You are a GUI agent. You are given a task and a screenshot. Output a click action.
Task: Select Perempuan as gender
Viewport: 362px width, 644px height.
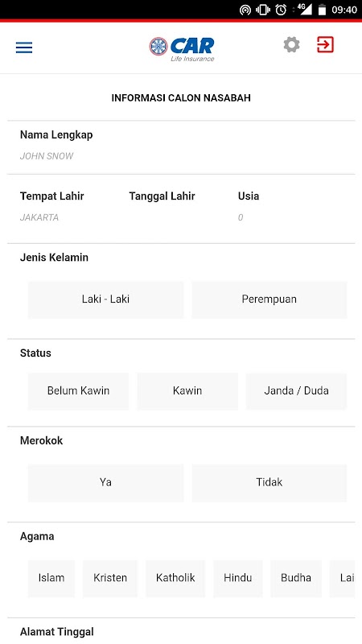269,299
